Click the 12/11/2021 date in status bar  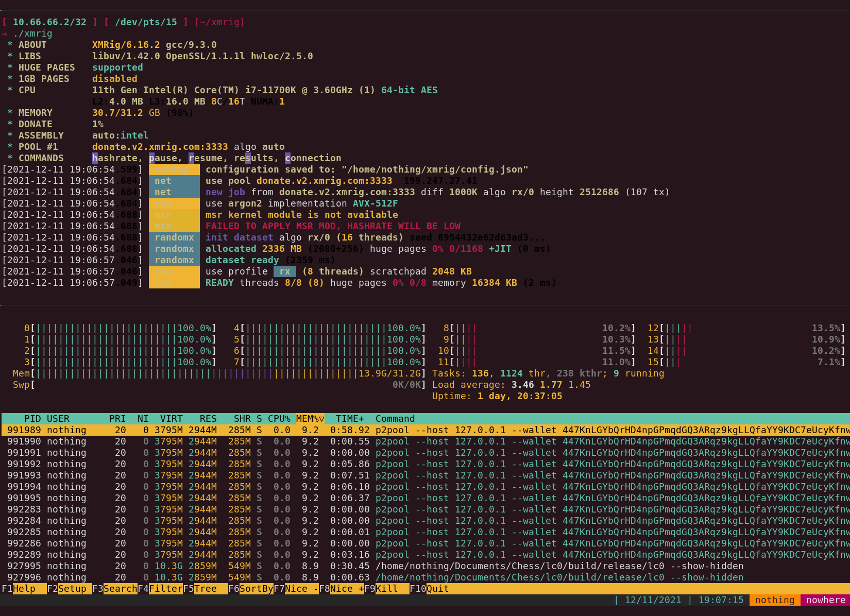click(653, 600)
